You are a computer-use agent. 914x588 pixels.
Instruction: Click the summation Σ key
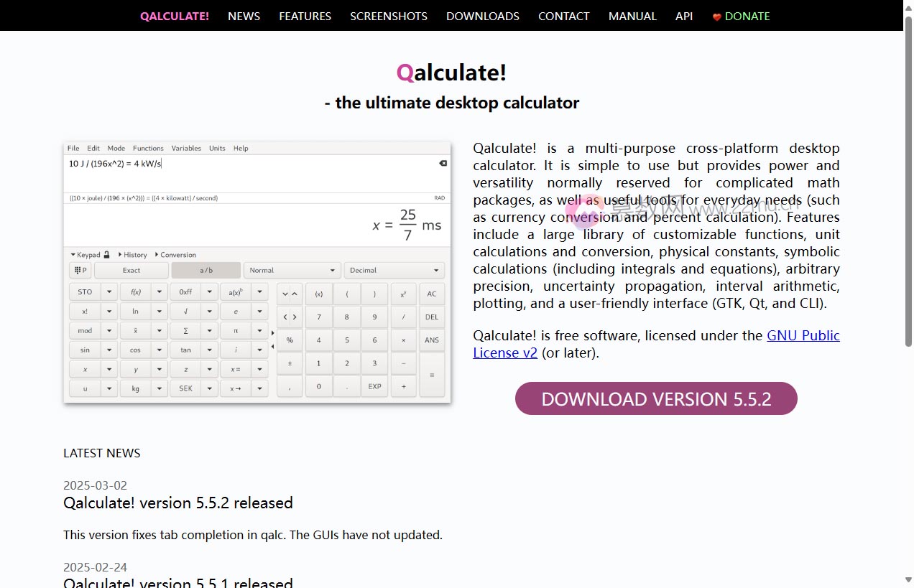[x=187, y=330]
